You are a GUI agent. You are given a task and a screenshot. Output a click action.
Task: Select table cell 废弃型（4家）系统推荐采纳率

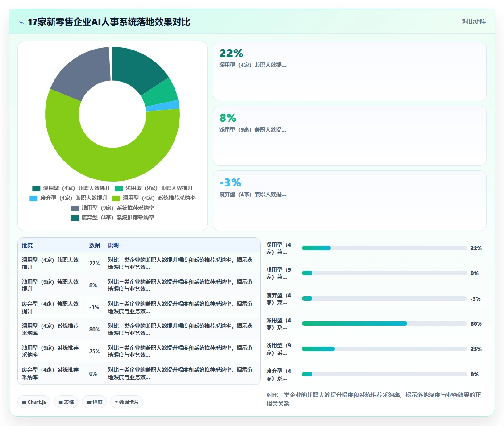point(51,374)
